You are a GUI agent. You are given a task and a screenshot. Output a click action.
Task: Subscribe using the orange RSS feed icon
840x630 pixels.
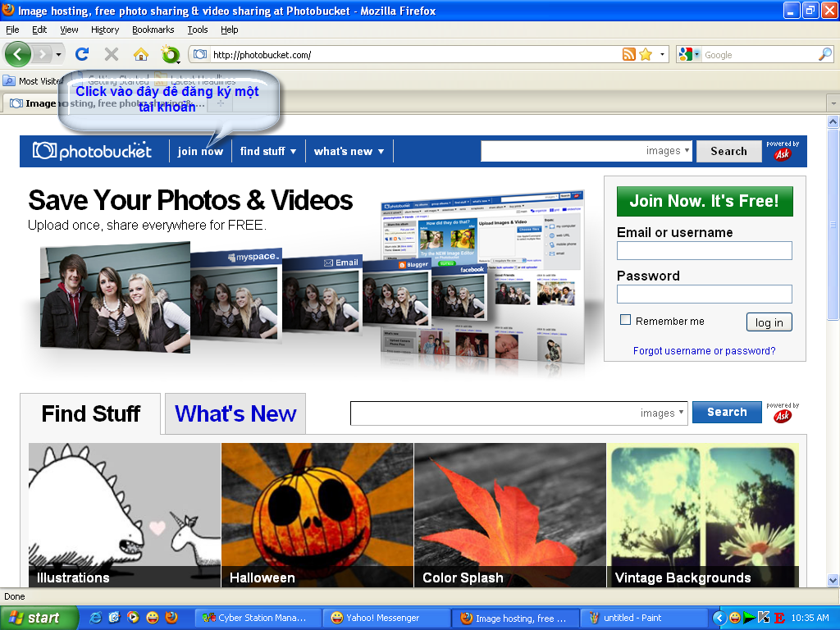point(629,54)
